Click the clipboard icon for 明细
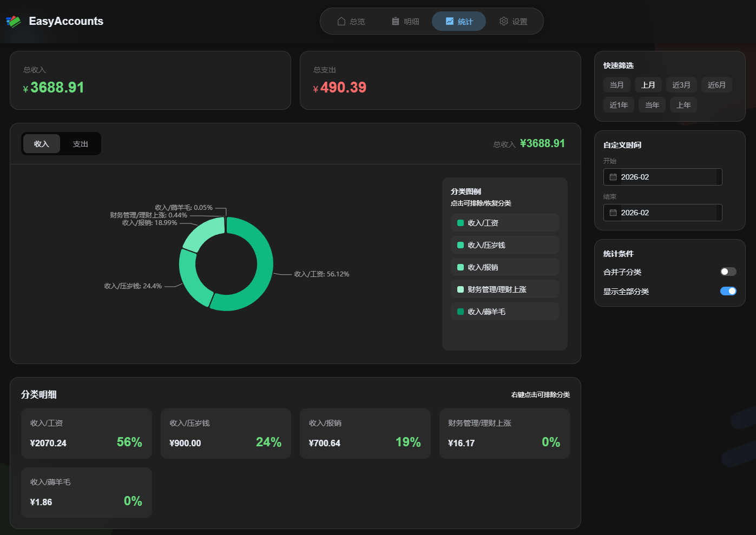The image size is (756, 535). coord(396,22)
